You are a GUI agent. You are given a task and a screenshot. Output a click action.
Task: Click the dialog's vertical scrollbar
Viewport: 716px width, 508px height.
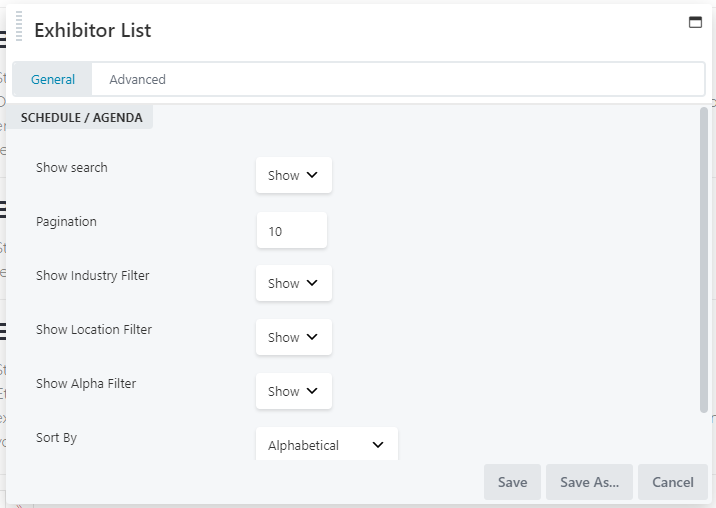click(704, 260)
